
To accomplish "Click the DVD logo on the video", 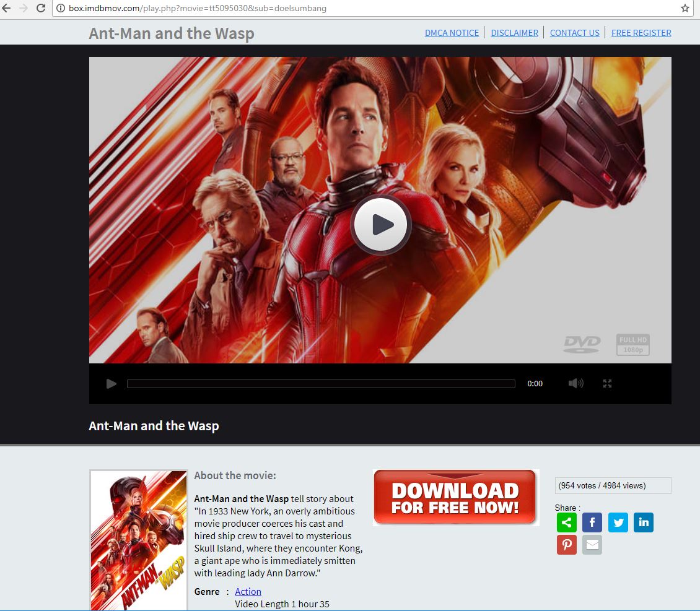I will click(582, 344).
